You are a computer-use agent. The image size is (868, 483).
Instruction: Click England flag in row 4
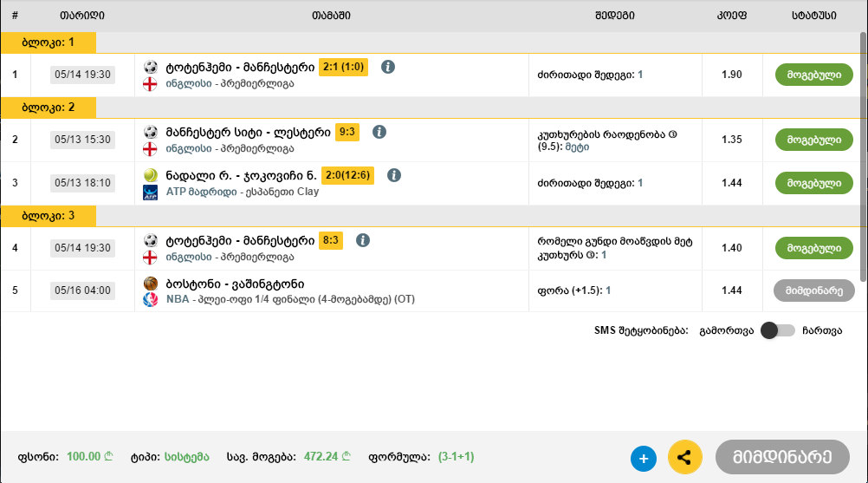150,258
